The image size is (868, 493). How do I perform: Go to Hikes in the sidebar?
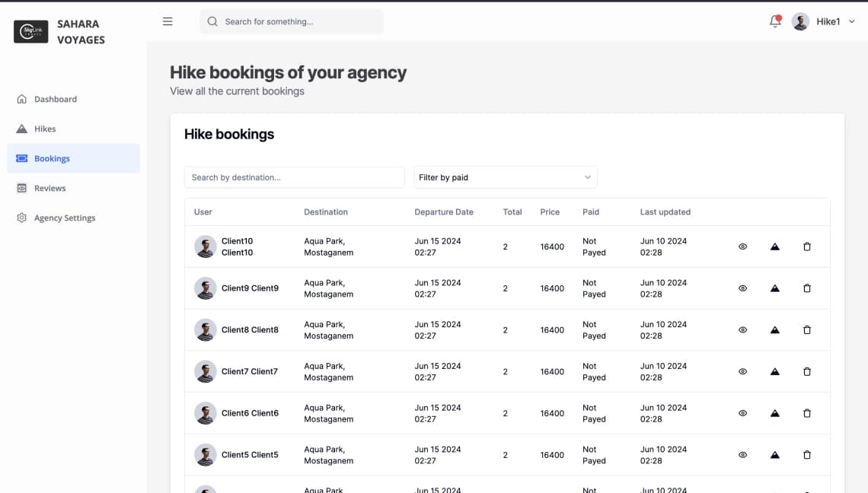point(74,129)
